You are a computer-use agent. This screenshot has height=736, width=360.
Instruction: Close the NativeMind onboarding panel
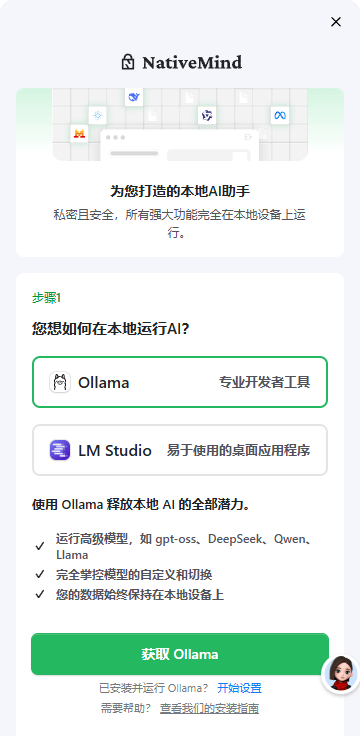(336, 22)
